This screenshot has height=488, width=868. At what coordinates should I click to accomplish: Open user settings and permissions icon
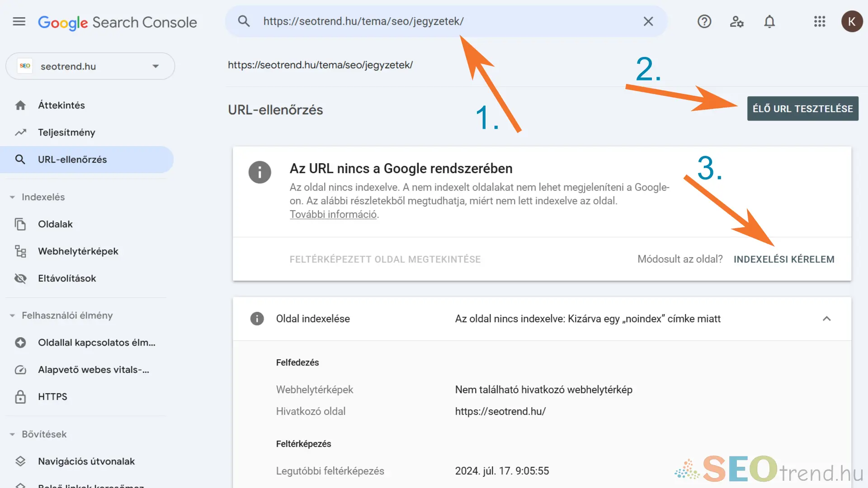737,21
